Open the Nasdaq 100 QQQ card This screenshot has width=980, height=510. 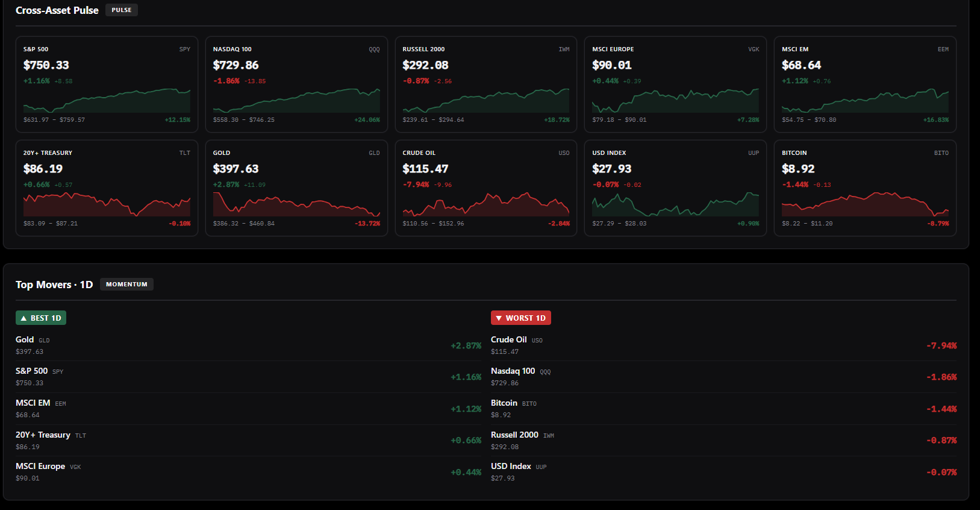(296, 84)
